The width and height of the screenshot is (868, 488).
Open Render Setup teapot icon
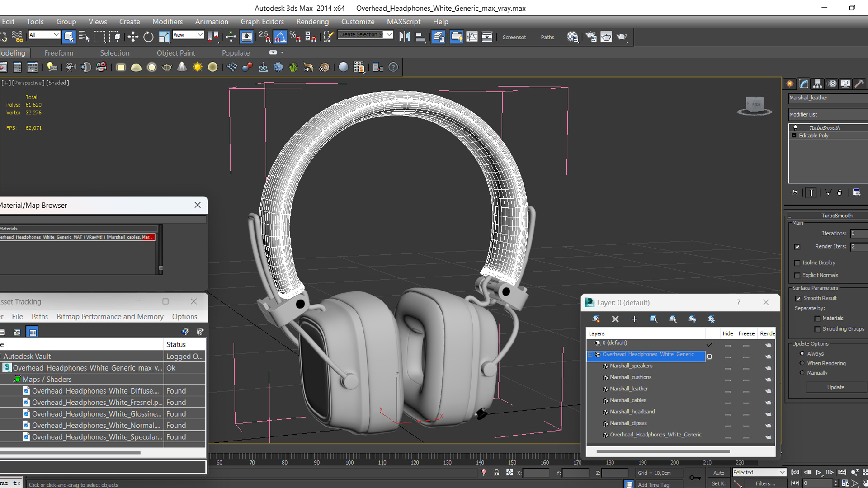click(591, 37)
